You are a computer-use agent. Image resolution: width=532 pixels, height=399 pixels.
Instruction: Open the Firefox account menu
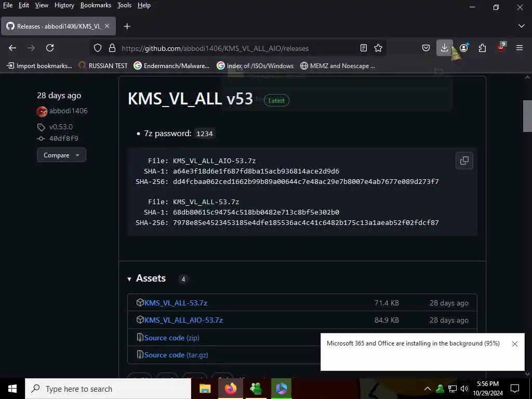point(464,48)
